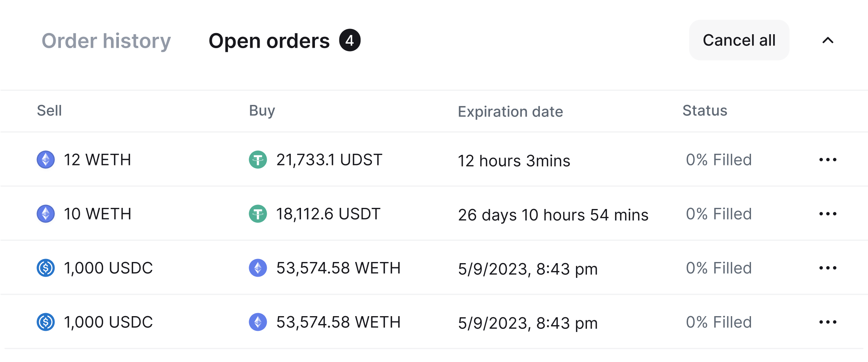
Task: Switch to the Order history tab
Action: (x=106, y=41)
